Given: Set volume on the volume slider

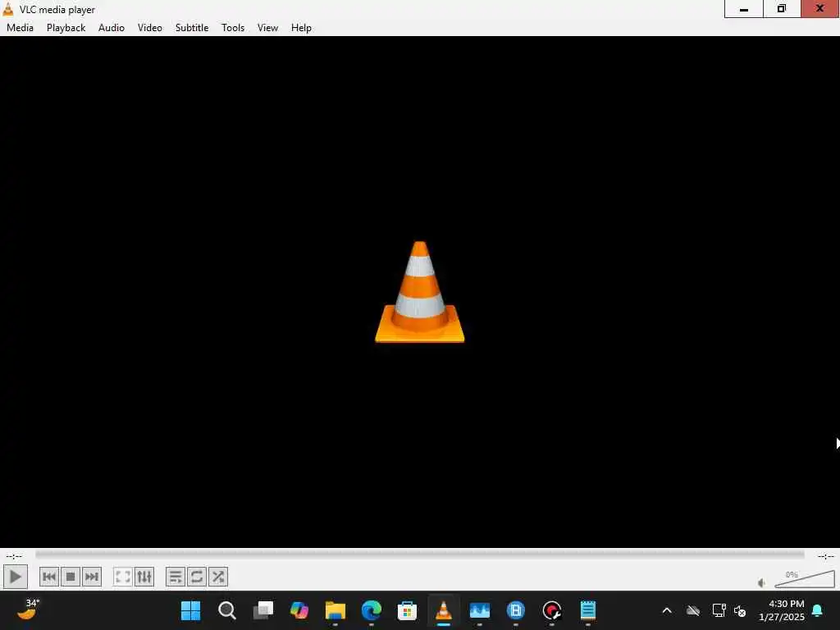Looking at the screenshot, I should pos(805,579).
